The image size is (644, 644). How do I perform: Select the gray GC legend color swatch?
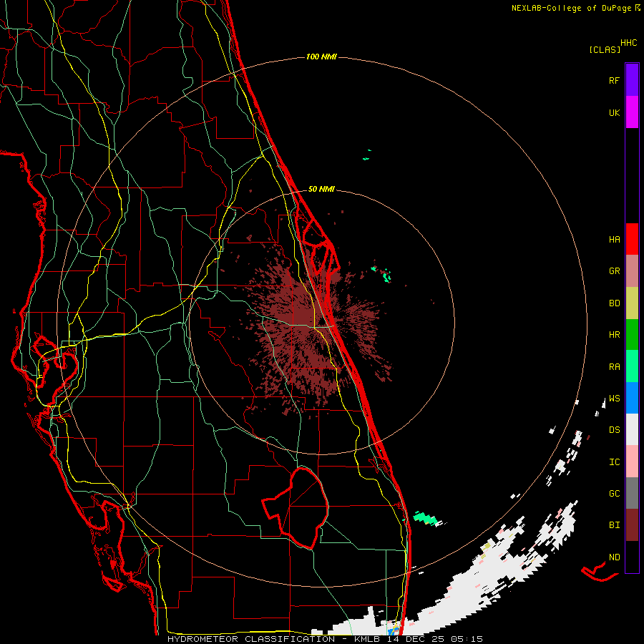point(632,493)
